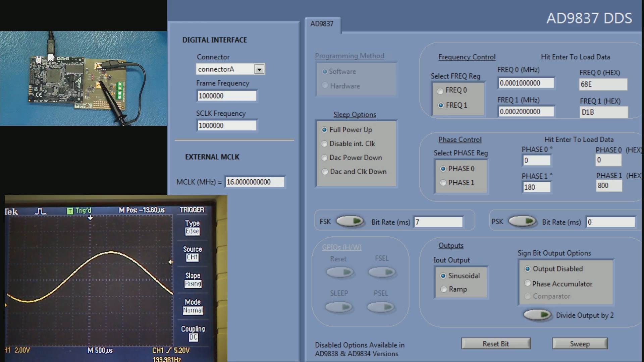
Task: Enable Dac Power Down sleep option
Action: click(324, 158)
